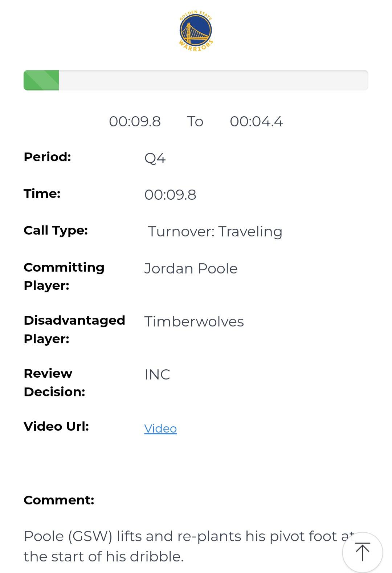
Task: Open the Video link
Action: point(160,428)
